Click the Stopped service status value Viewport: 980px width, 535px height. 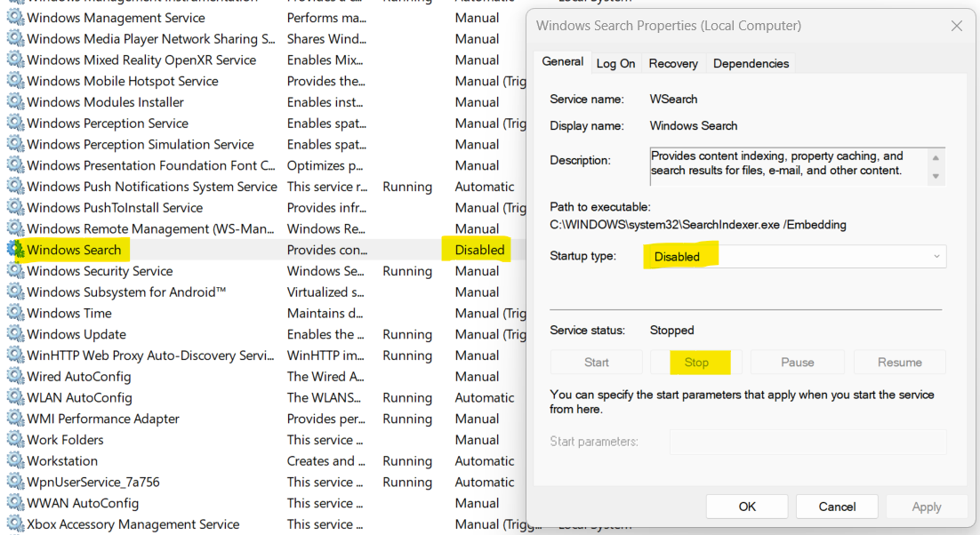(672, 331)
